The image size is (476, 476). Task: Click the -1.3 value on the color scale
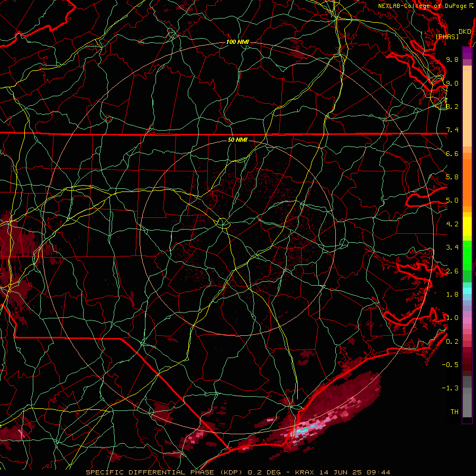450,388
